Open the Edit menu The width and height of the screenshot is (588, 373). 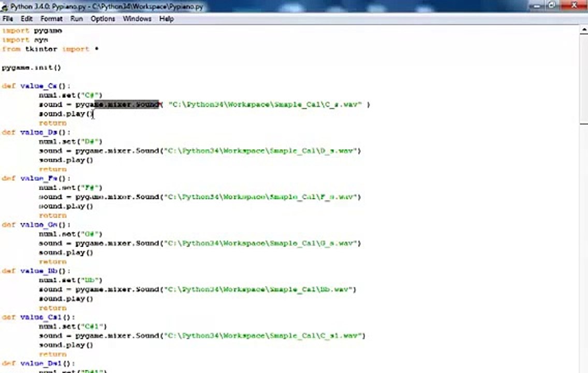click(x=26, y=18)
